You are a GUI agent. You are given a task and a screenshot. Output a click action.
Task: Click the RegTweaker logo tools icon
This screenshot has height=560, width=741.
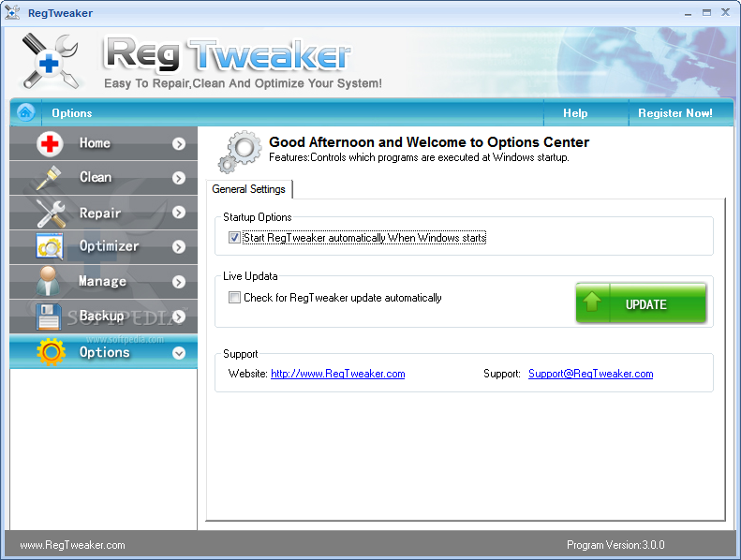point(51,62)
